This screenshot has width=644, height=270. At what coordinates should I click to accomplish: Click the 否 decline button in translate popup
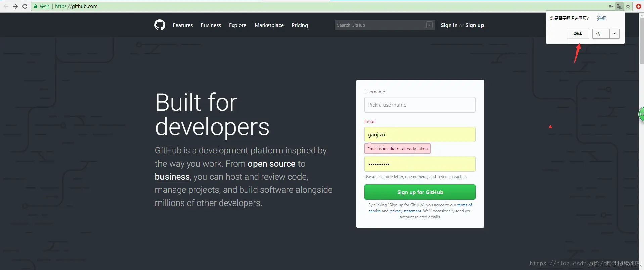tap(601, 34)
